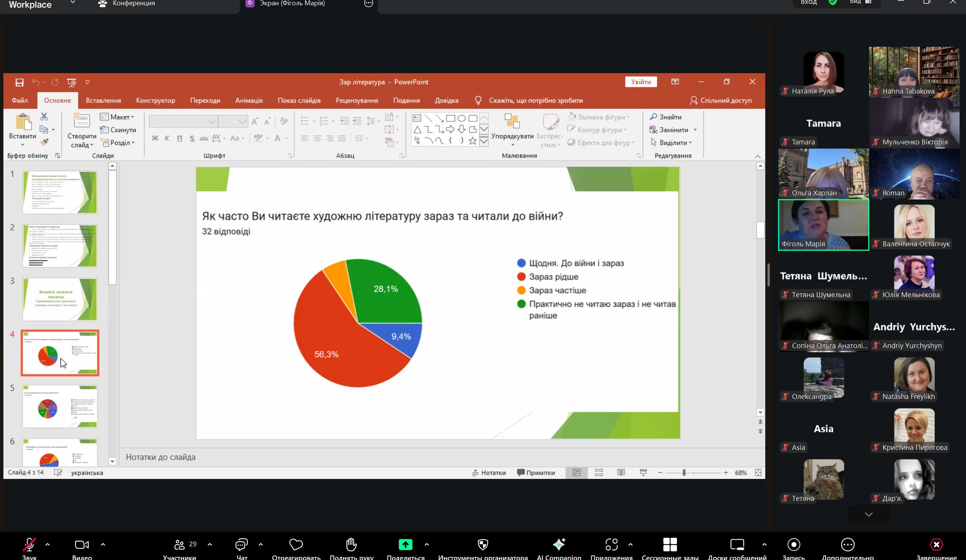The width and height of the screenshot is (966, 560).
Task: Expand more participants chevron below video tiles
Action: 868,514
